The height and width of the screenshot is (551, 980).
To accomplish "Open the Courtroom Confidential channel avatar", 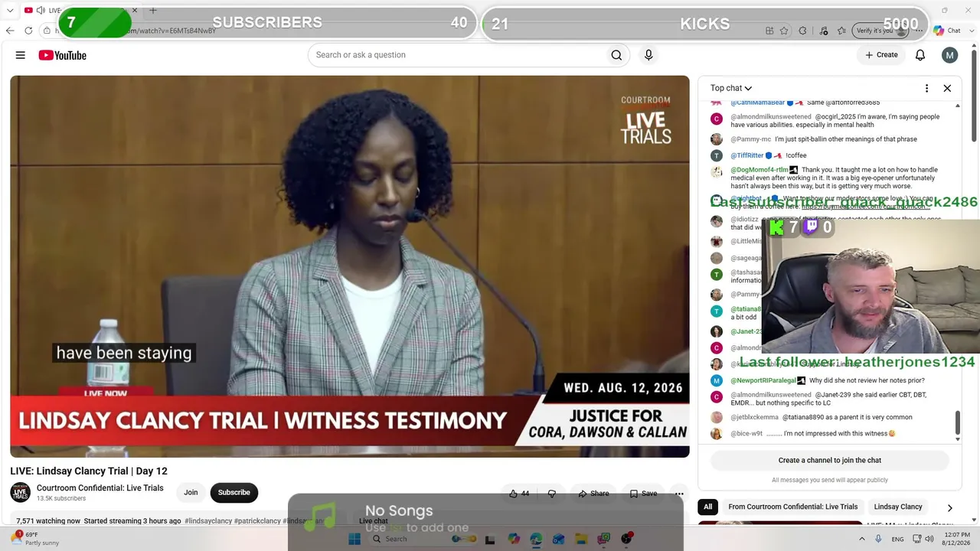I will tap(20, 493).
